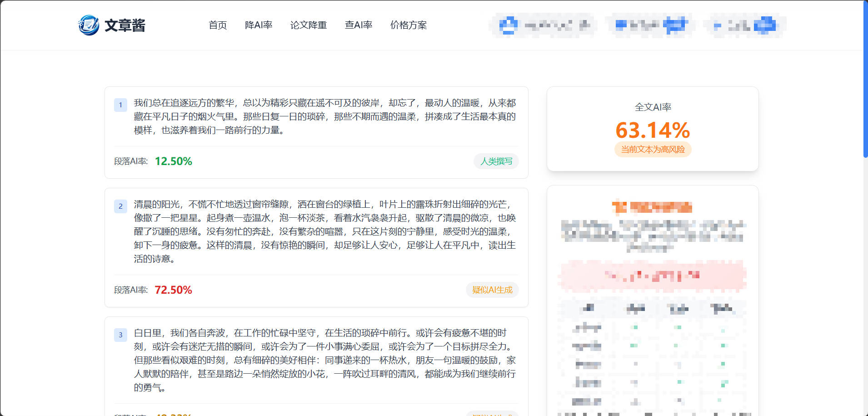Click the 文章酱 brand name text

(x=125, y=25)
